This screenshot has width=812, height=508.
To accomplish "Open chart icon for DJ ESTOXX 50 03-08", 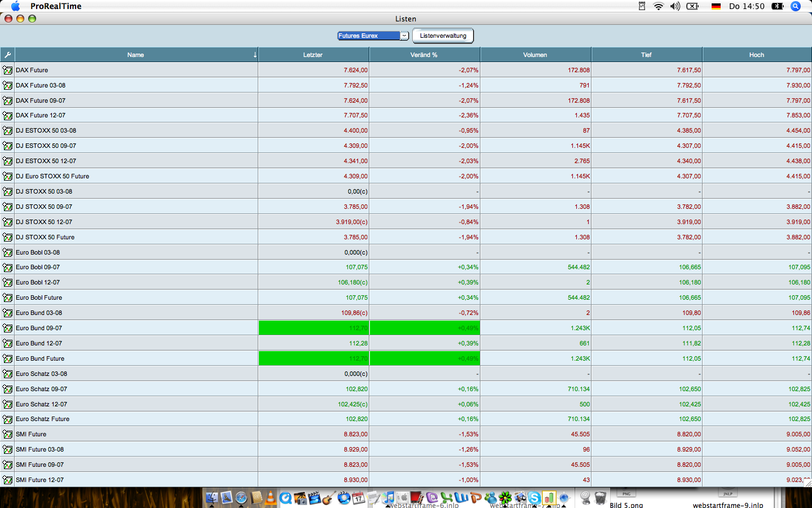I will [7, 131].
